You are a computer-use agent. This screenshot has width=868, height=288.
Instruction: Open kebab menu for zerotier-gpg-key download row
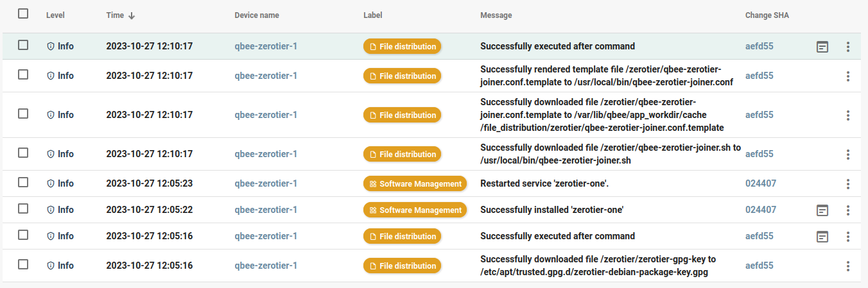(x=848, y=266)
